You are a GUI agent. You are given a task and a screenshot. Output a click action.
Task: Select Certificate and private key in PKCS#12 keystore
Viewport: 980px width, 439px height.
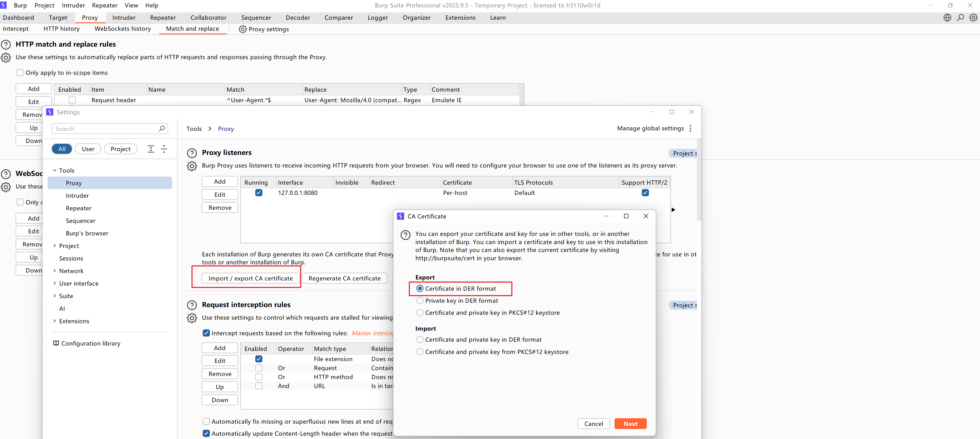(x=420, y=313)
